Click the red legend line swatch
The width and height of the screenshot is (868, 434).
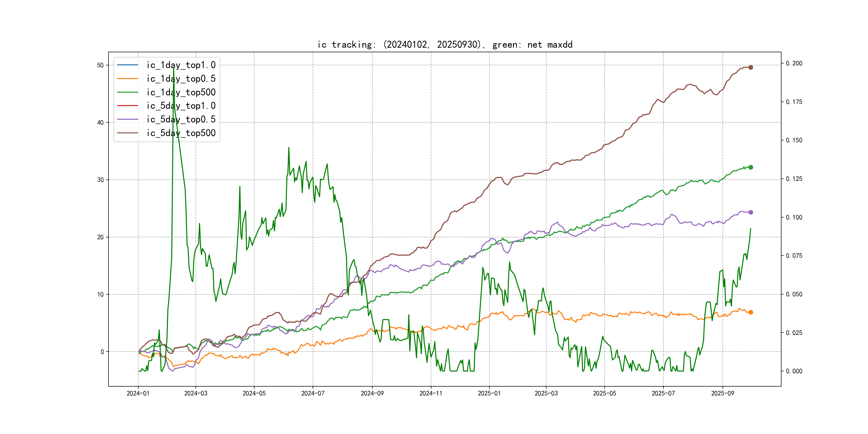[x=127, y=106]
